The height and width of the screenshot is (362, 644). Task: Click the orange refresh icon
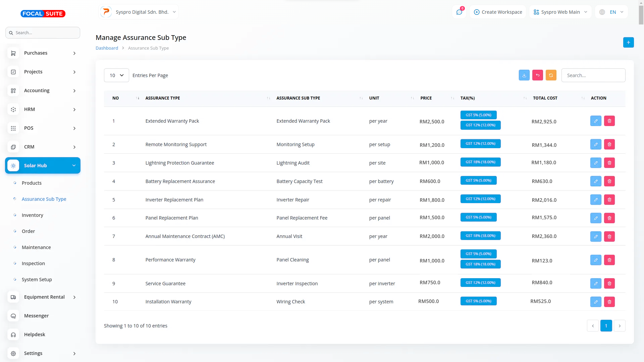(x=551, y=75)
